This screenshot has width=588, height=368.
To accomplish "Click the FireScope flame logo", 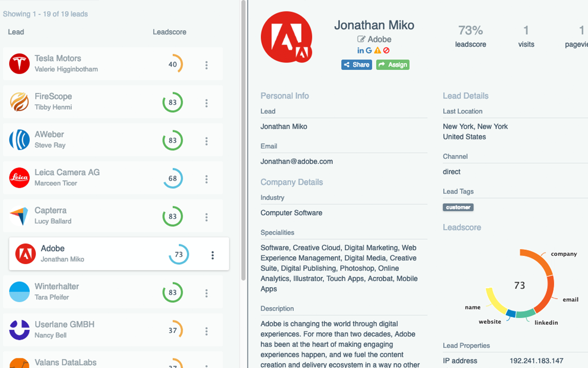I will 19,102.
